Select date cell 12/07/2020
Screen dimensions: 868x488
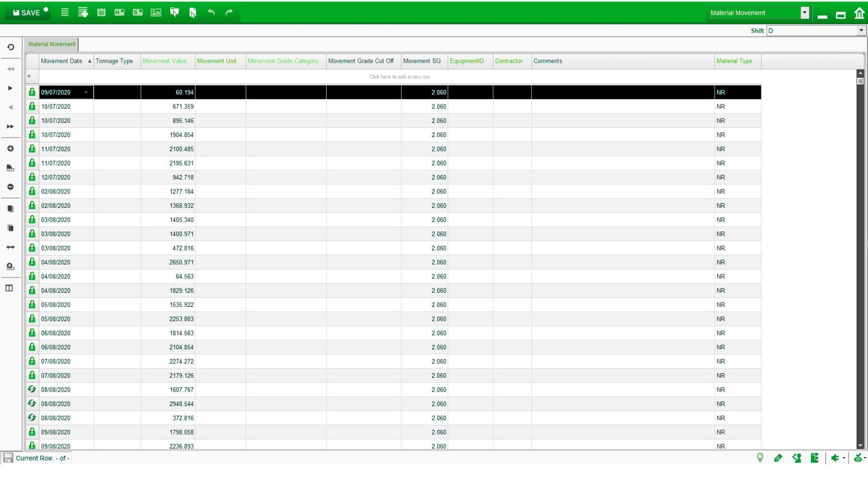coord(66,178)
